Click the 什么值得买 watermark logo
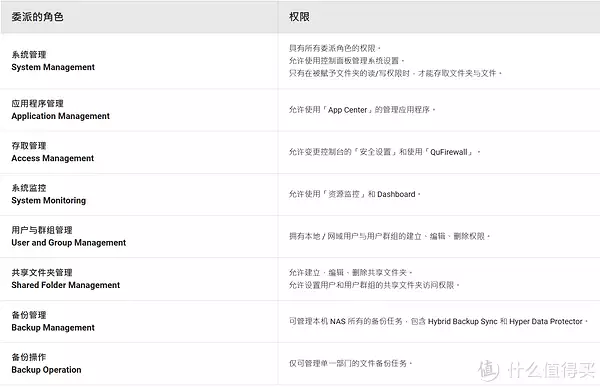Screen dimensions: 600x387 (537, 371)
